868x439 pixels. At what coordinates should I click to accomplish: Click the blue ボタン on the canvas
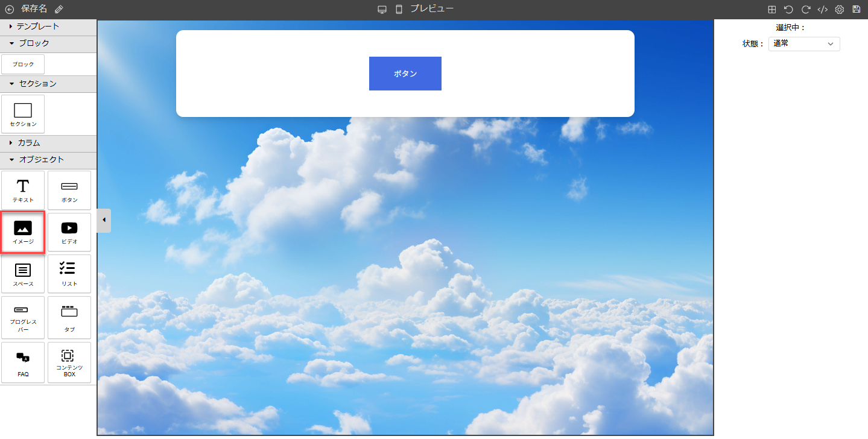pos(405,74)
